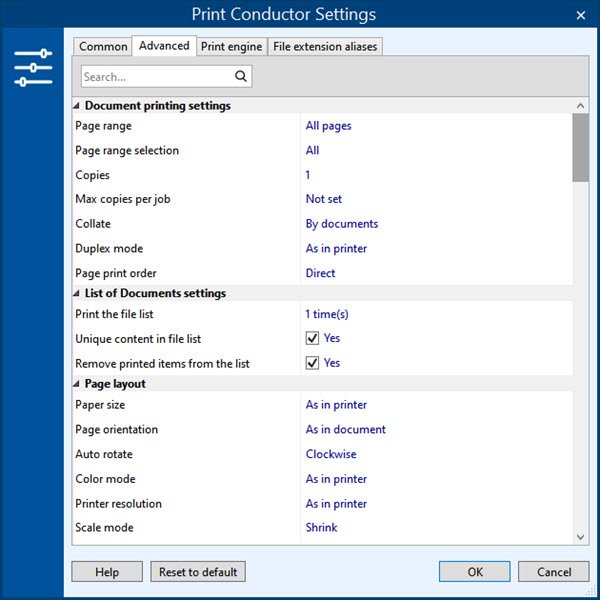Select the 'Page orientation' setting label
Screen dimensions: 600x600
pos(116,429)
